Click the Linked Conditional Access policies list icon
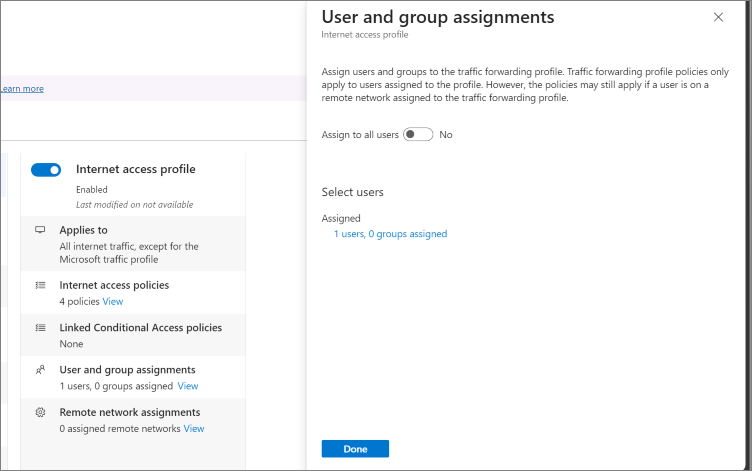This screenshot has height=471, width=752. (40, 328)
